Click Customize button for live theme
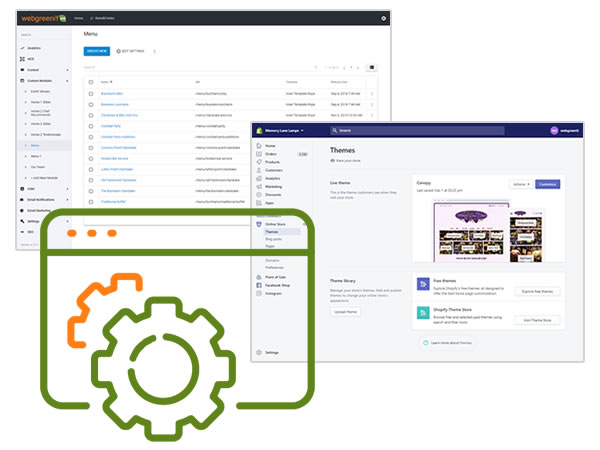The height and width of the screenshot is (450, 600). pos(548,184)
